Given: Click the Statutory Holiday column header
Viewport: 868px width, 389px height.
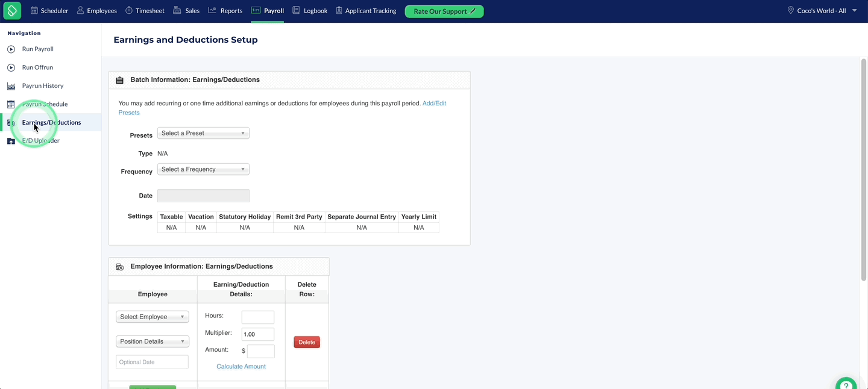Looking at the screenshot, I should pos(245,217).
